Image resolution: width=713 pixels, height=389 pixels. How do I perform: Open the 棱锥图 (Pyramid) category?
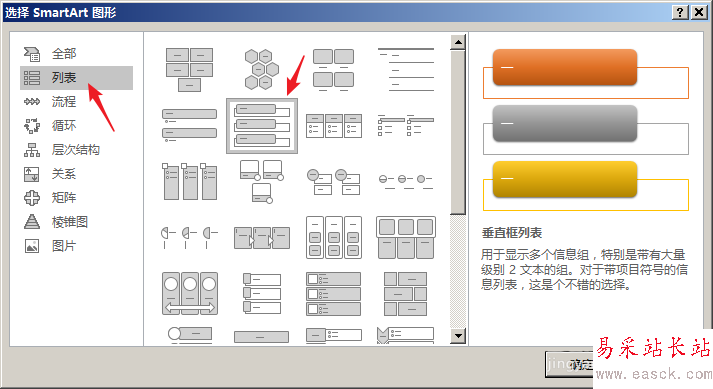(x=76, y=222)
